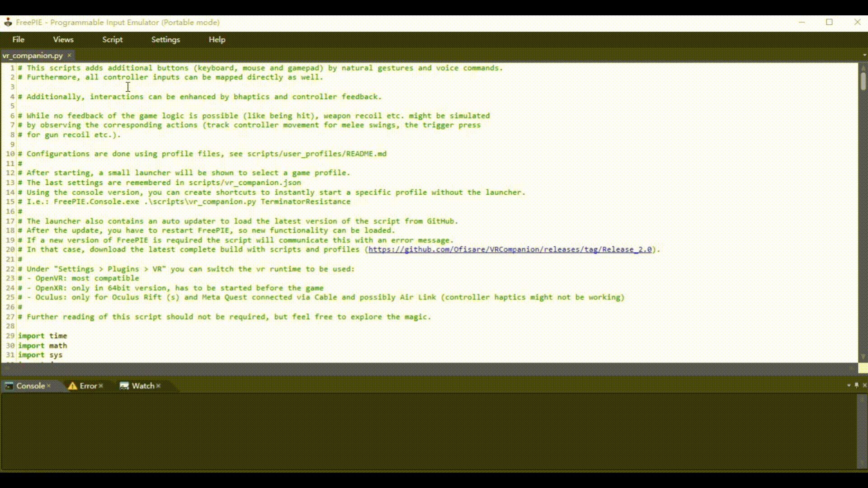Open the GitHub Release_2.0 link
The image size is (868, 488).
tap(510, 249)
